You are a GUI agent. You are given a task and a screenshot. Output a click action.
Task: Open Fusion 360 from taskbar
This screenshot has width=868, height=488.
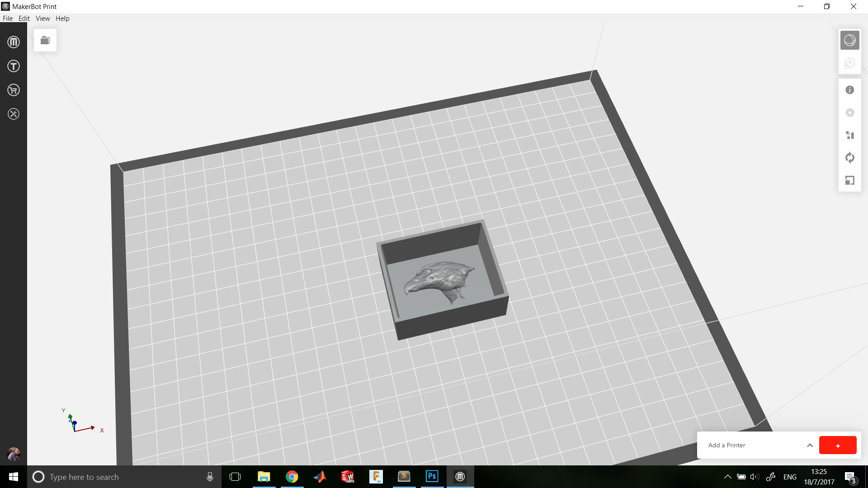coord(376,477)
